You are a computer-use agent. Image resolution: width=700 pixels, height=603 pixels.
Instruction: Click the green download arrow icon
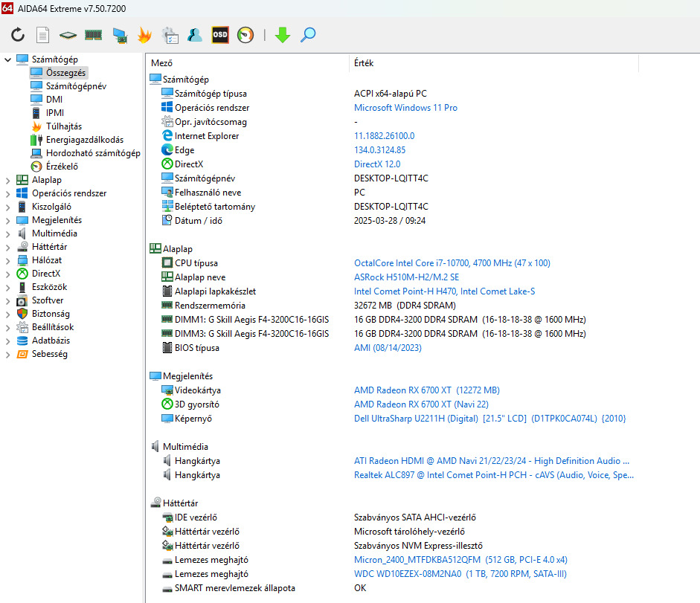click(x=283, y=35)
